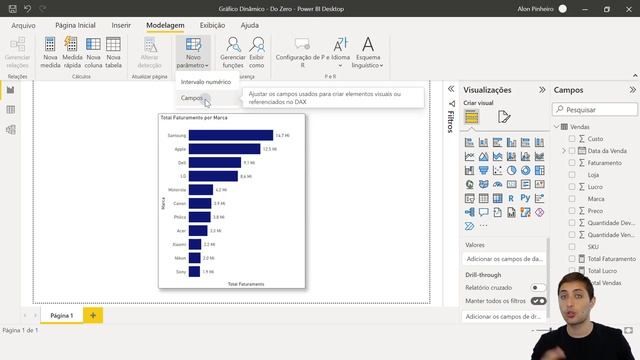The image size is (640, 360).
Task: Click the Medida rápida icon
Action: pyautogui.click(x=71, y=44)
